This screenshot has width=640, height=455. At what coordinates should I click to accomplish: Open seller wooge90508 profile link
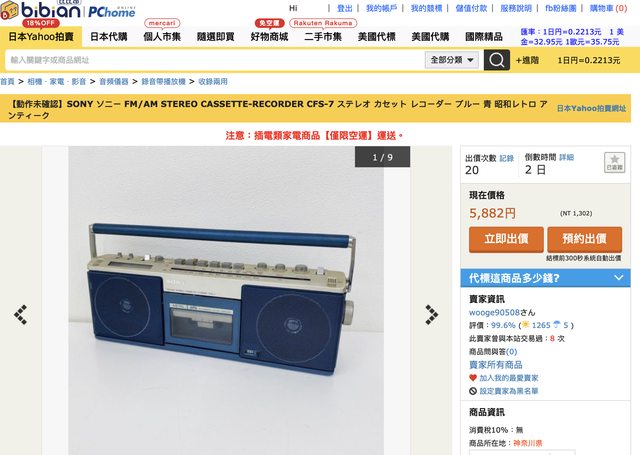494,313
